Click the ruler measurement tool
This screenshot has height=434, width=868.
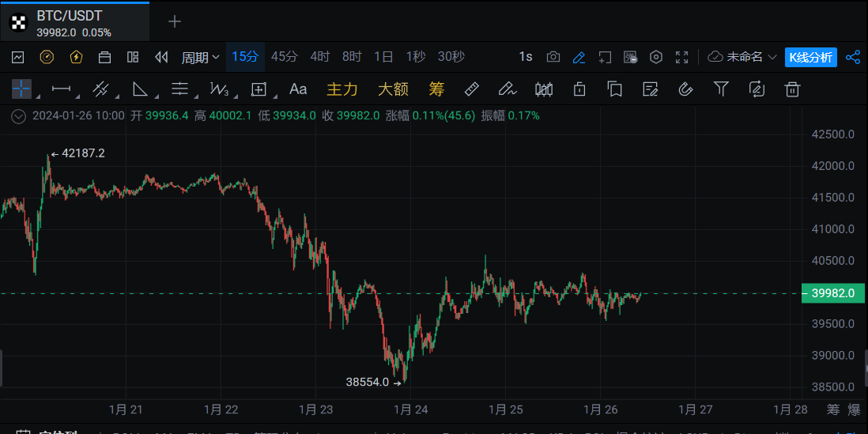[x=471, y=89]
